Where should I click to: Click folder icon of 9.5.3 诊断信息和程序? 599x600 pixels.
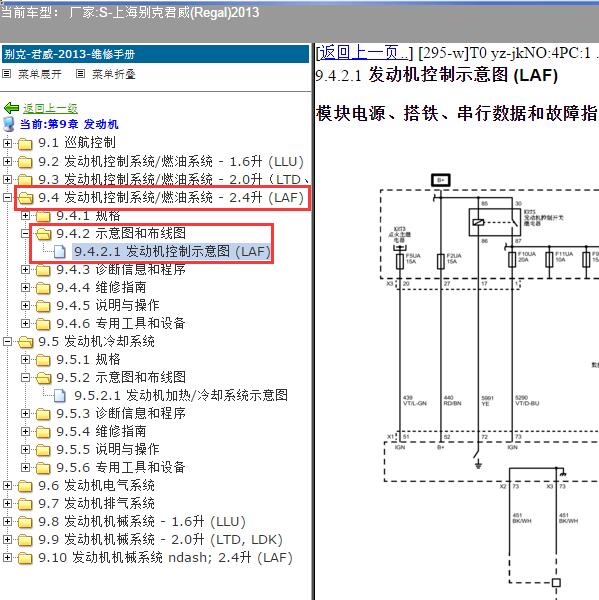tap(43, 414)
